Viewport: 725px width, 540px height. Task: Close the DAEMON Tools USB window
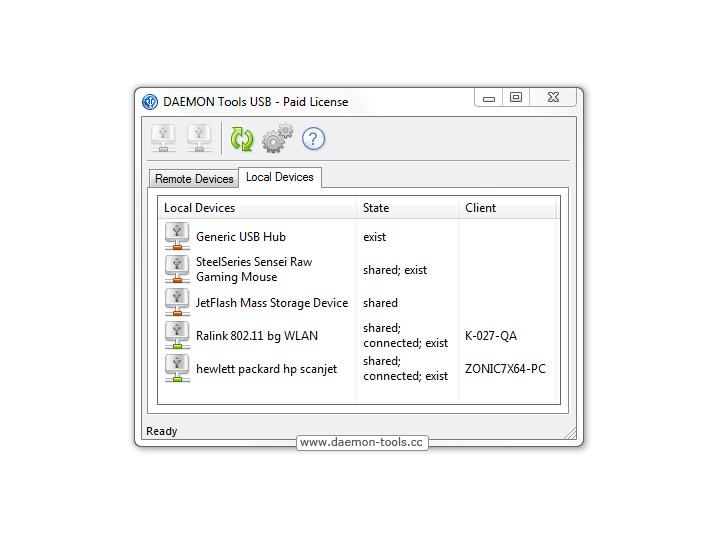coord(553,98)
